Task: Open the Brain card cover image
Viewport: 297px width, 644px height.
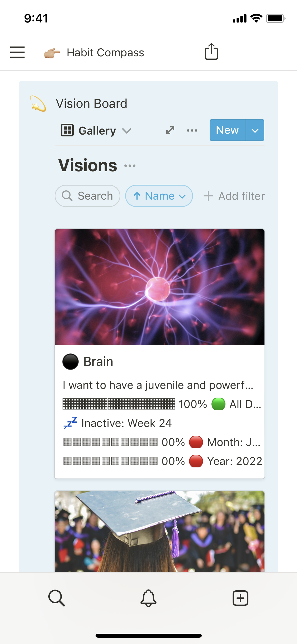Action: coord(159,287)
